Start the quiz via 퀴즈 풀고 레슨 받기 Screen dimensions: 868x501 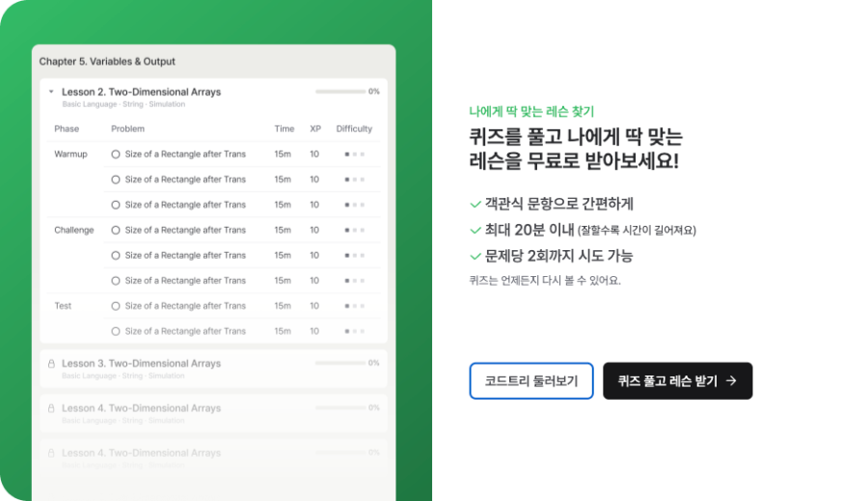click(678, 380)
